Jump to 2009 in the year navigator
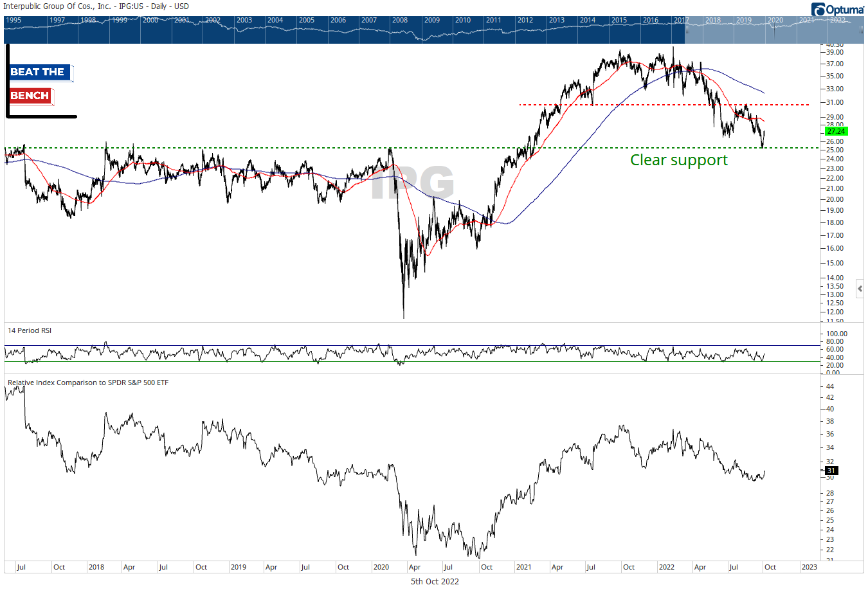 (x=432, y=20)
